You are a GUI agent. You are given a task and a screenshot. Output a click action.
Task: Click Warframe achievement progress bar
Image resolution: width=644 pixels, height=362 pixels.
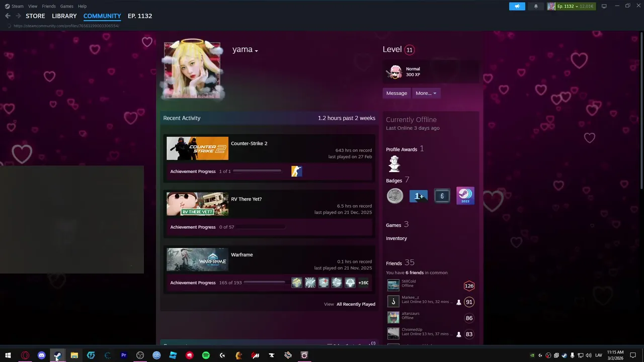264,283
